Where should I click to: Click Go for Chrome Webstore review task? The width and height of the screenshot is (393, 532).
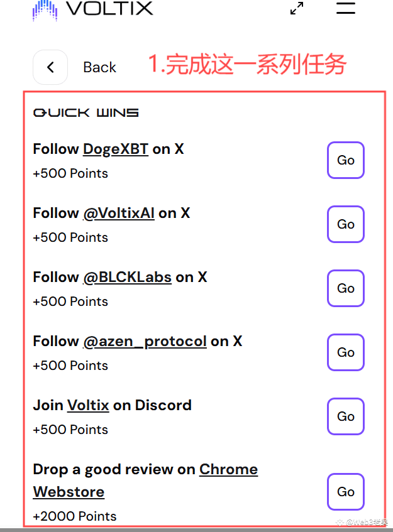pyautogui.click(x=346, y=492)
